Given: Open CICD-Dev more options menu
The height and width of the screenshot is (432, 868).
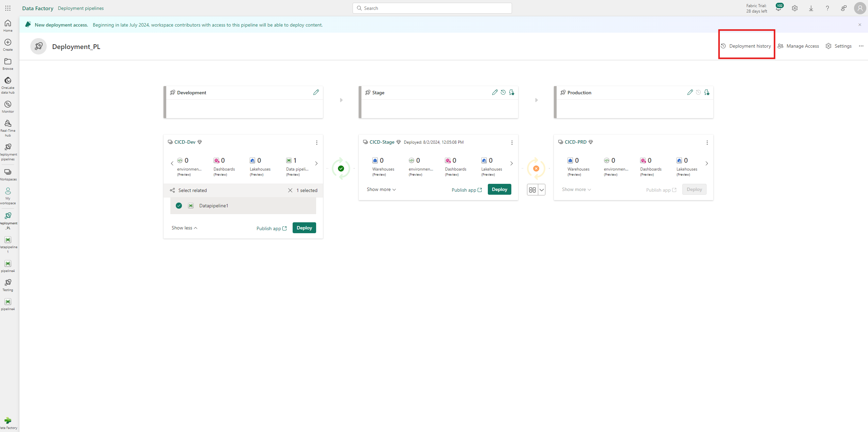Looking at the screenshot, I should (x=317, y=143).
